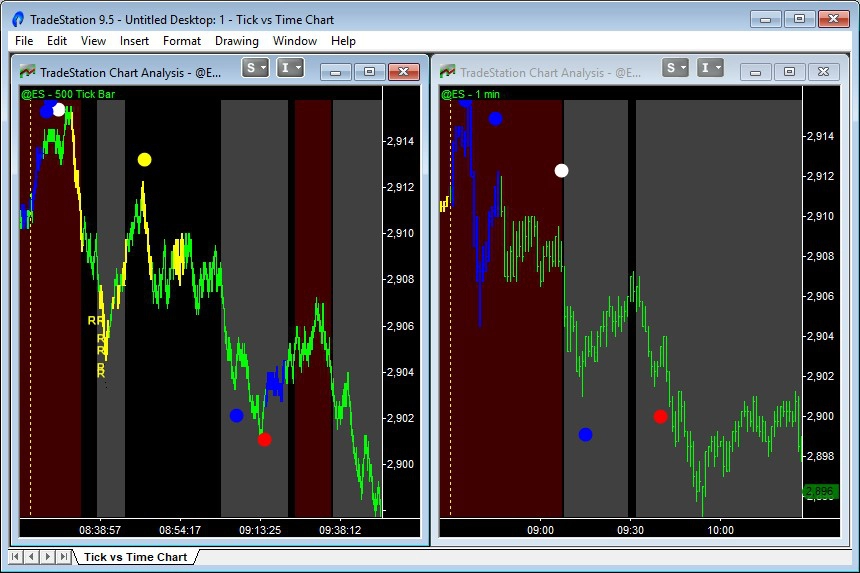Click the white dot marker in tick chart
This screenshot has width=860, height=573.
(59, 110)
